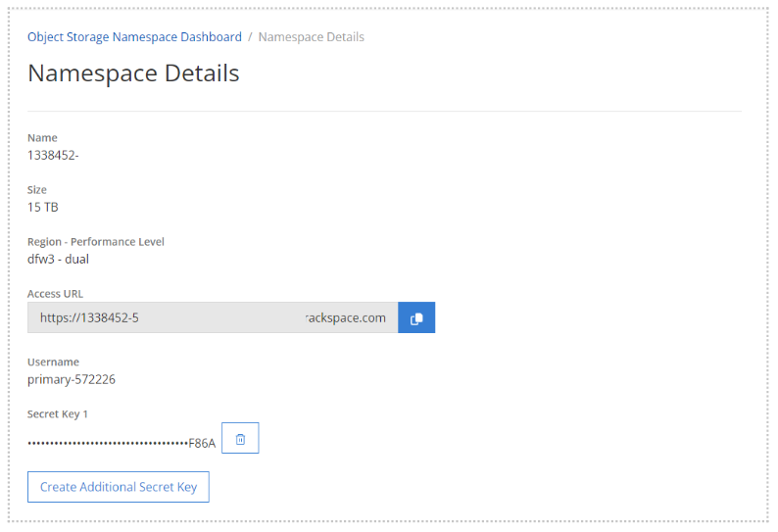Select the name value 1338452-
Screen dimensions: 778x532
pyautogui.click(x=53, y=156)
